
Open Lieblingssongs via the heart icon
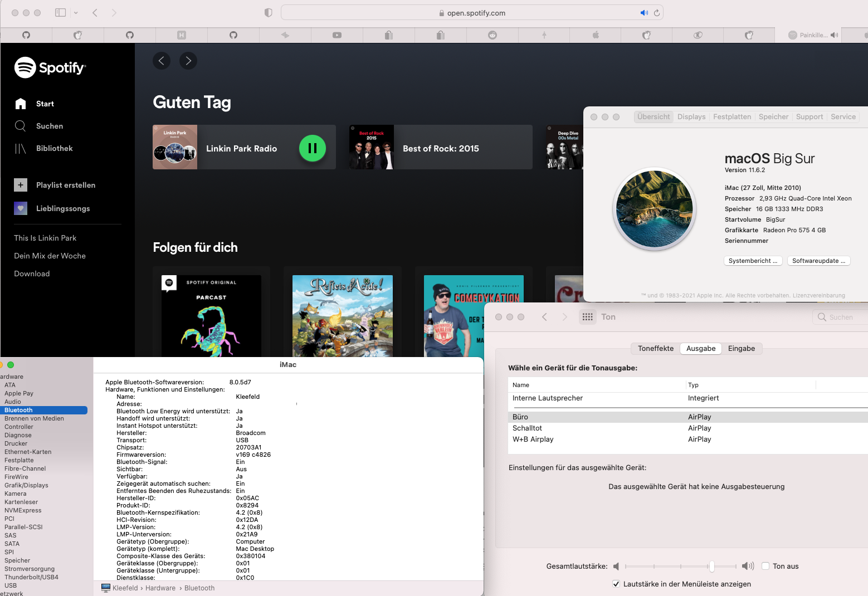pyautogui.click(x=21, y=208)
